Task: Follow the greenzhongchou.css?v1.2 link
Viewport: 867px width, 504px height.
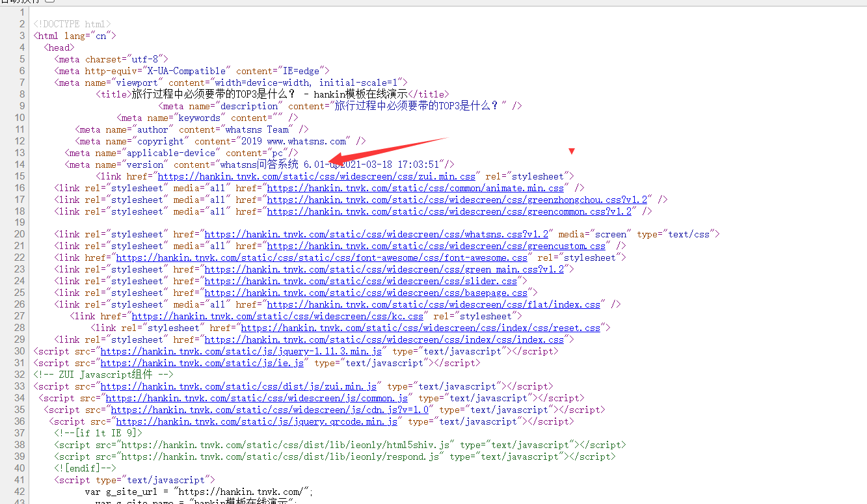Action: [457, 200]
